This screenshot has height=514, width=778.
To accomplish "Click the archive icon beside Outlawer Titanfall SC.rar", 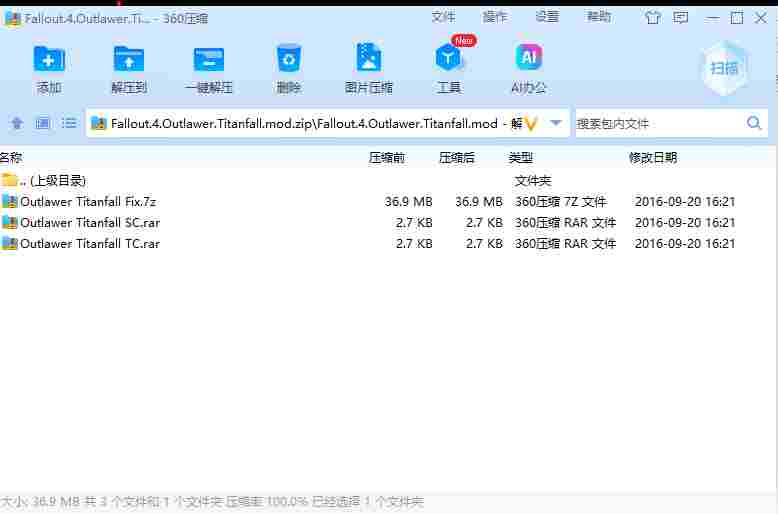I will [9, 223].
